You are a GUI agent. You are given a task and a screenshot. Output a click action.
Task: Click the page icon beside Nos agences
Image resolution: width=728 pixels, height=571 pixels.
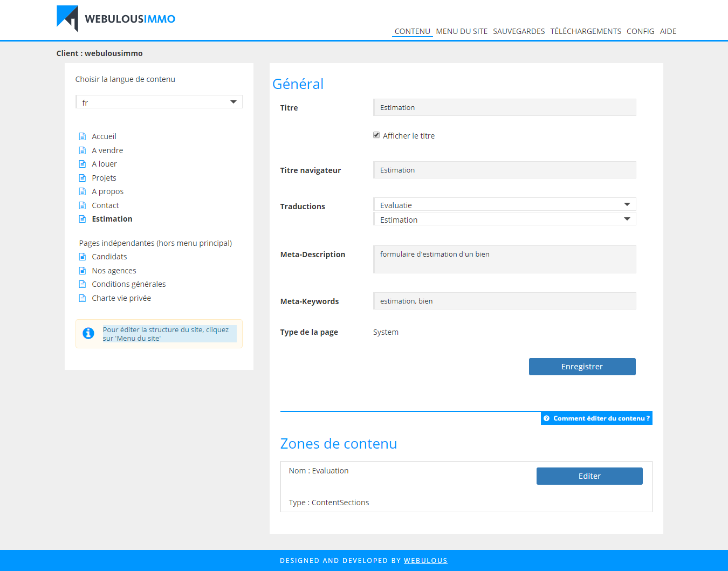pos(83,271)
